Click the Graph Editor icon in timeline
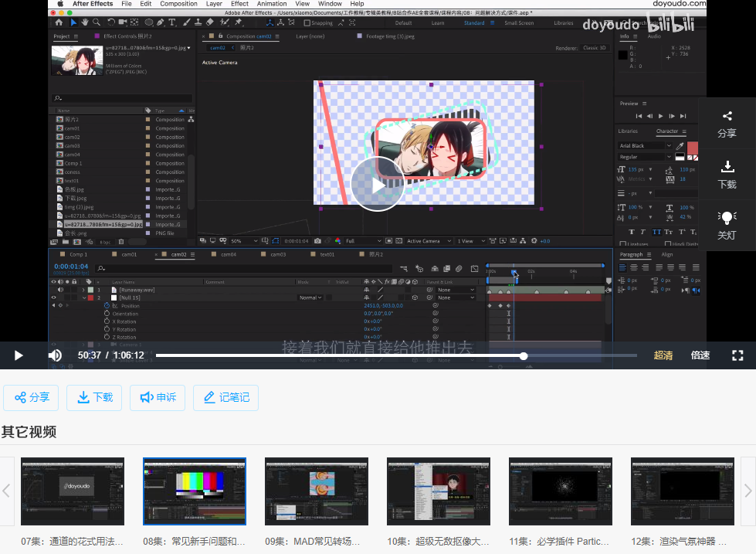Viewport: 756px width, 554px height. click(x=474, y=268)
